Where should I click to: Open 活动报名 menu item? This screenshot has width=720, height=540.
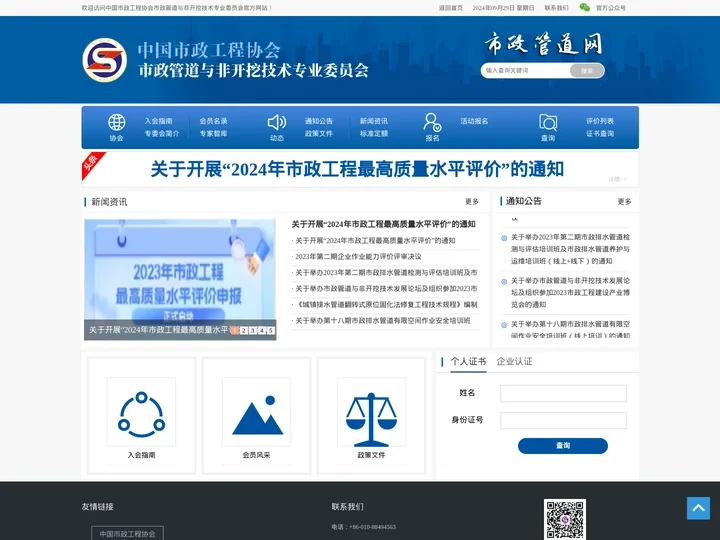474,121
